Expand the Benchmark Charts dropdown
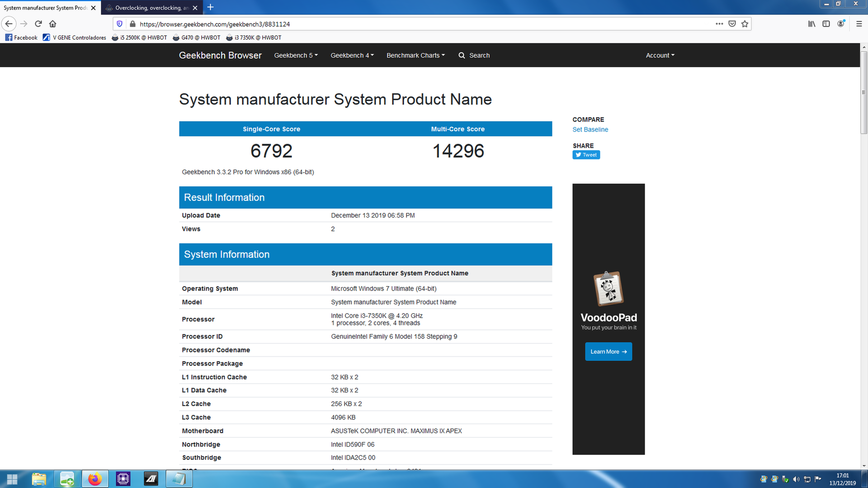 (415, 55)
